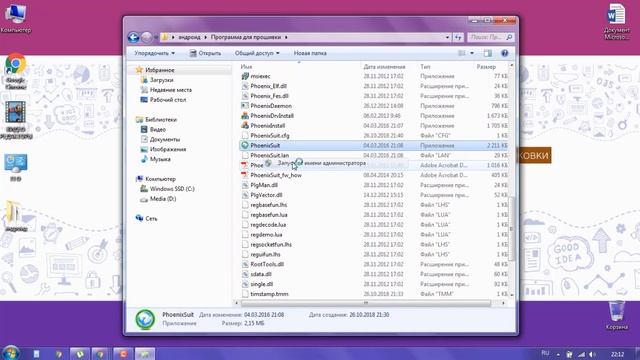Open the Word document desktop icon

(x=616, y=21)
